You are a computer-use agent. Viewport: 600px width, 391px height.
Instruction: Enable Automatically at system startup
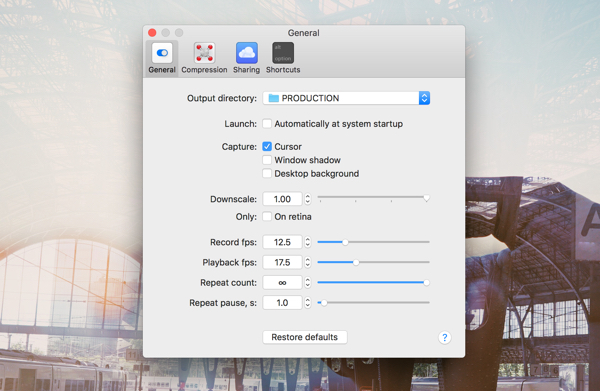pyautogui.click(x=267, y=124)
